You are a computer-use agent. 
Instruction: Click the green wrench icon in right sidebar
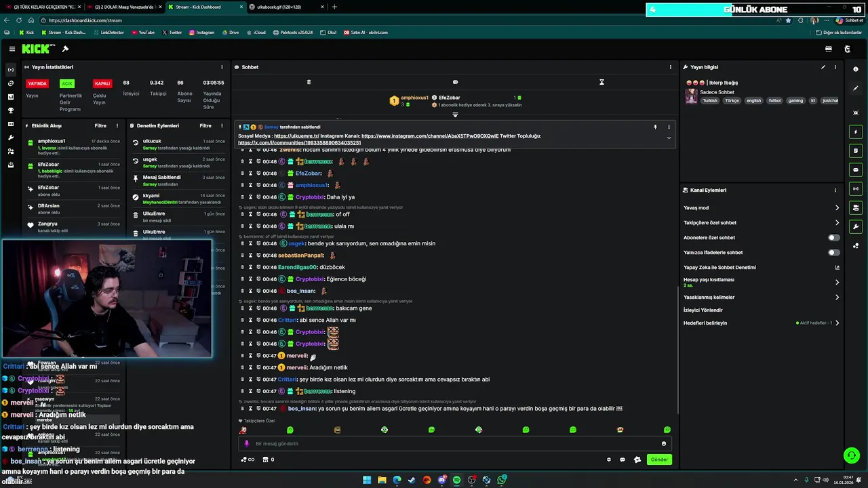[856, 226]
